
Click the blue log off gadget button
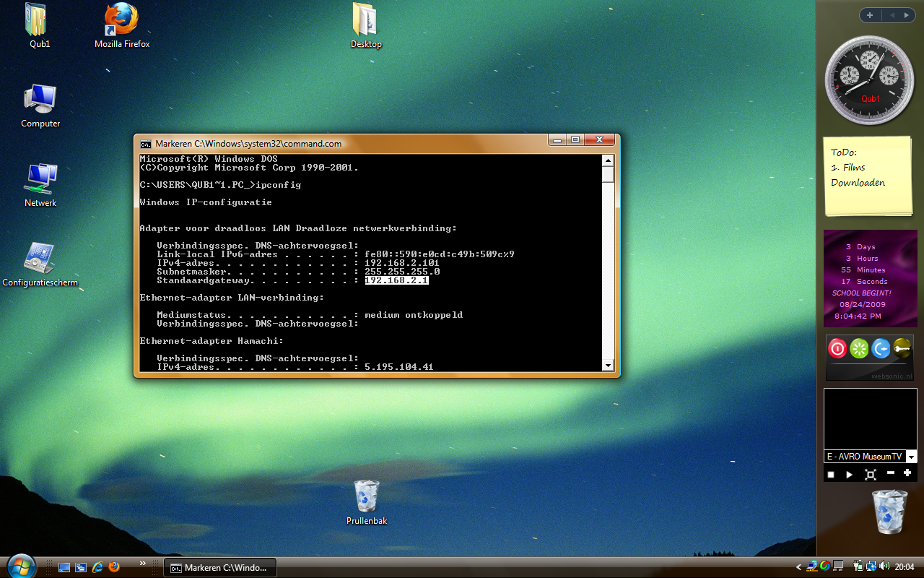[881, 349]
